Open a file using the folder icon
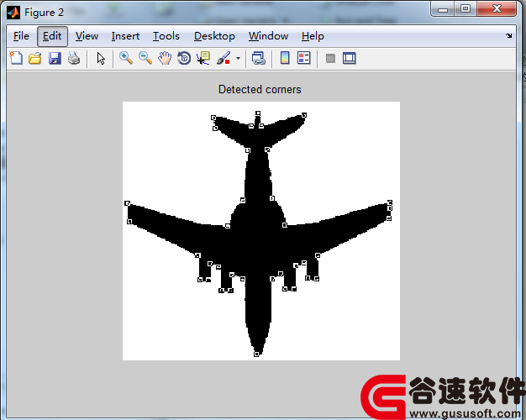526x420 pixels. 35,58
